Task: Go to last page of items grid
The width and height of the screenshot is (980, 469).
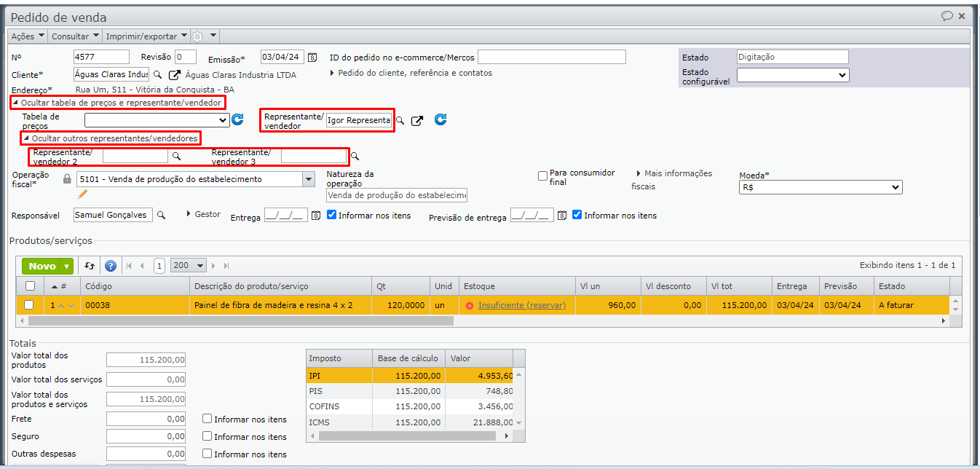Action: pyautogui.click(x=226, y=266)
